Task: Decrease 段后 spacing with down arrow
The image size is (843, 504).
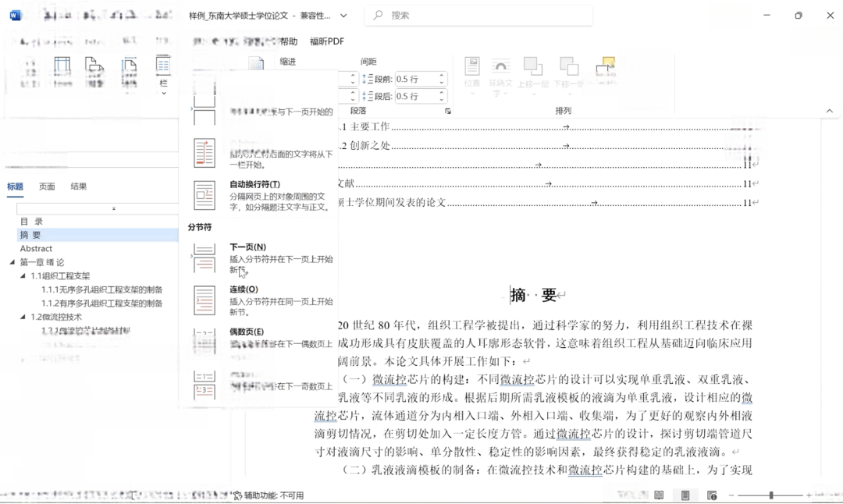Action: (x=441, y=99)
